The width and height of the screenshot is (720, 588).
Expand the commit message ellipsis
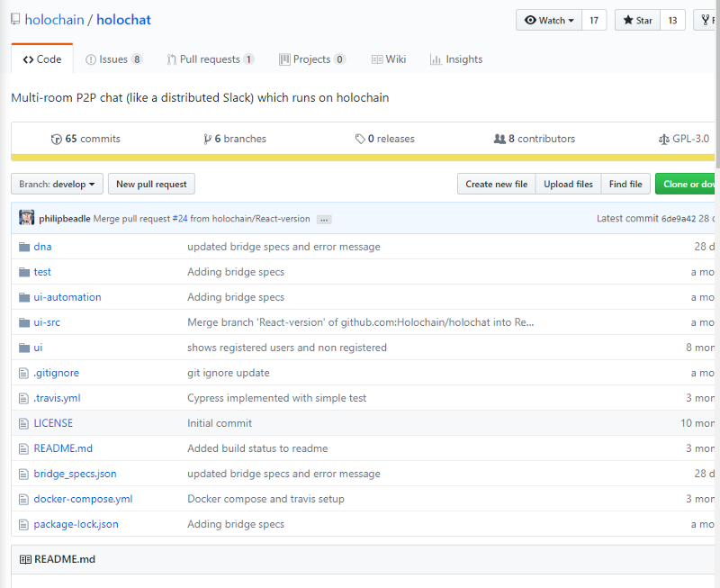[x=324, y=220]
